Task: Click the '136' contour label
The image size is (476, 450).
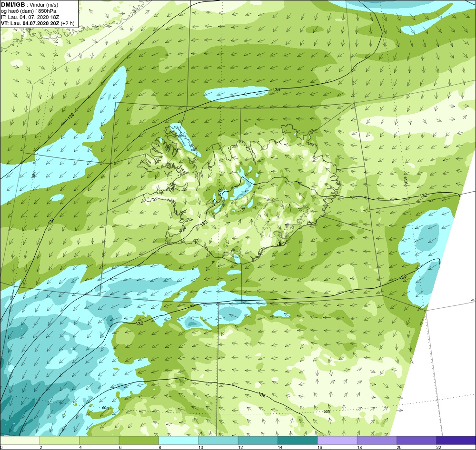Action: tap(71, 117)
